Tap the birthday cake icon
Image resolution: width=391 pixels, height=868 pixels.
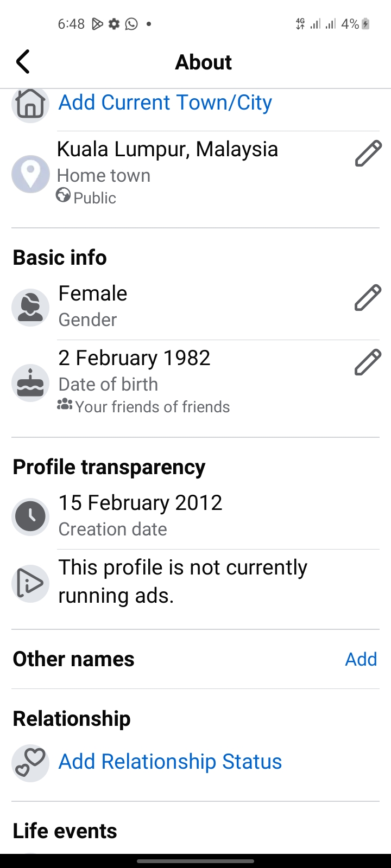(x=30, y=382)
